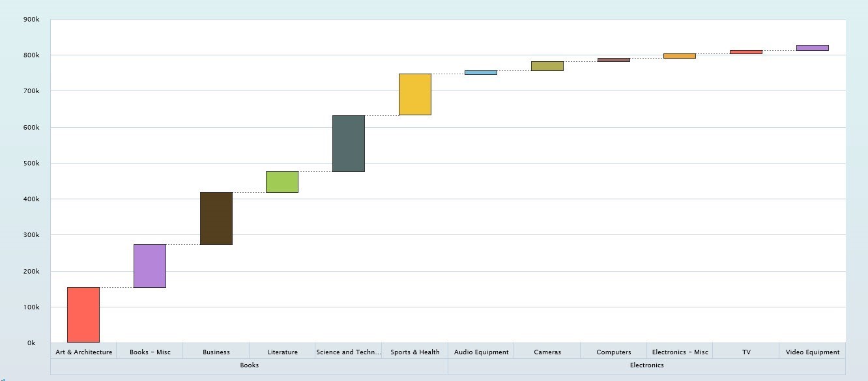The image size is (868, 381).
Task: Select the purple Books - Misc bar
Action: 150,266
